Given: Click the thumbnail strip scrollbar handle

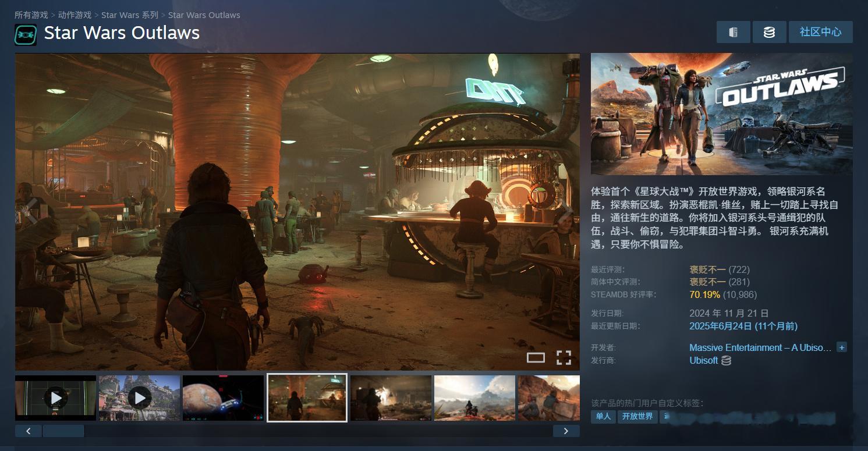Looking at the screenshot, I should [x=63, y=431].
